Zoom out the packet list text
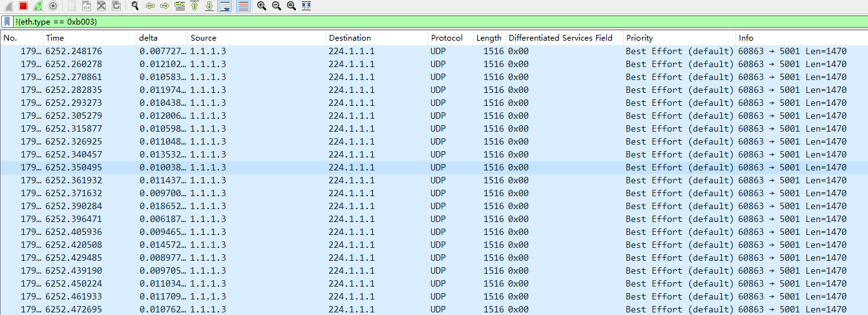The height and width of the screenshot is (315, 868). [277, 6]
